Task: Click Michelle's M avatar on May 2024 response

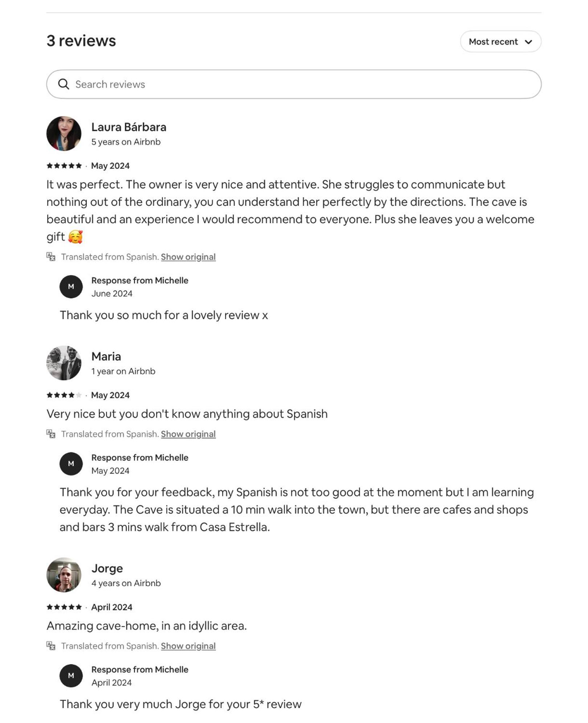Action: tap(71, 464)
